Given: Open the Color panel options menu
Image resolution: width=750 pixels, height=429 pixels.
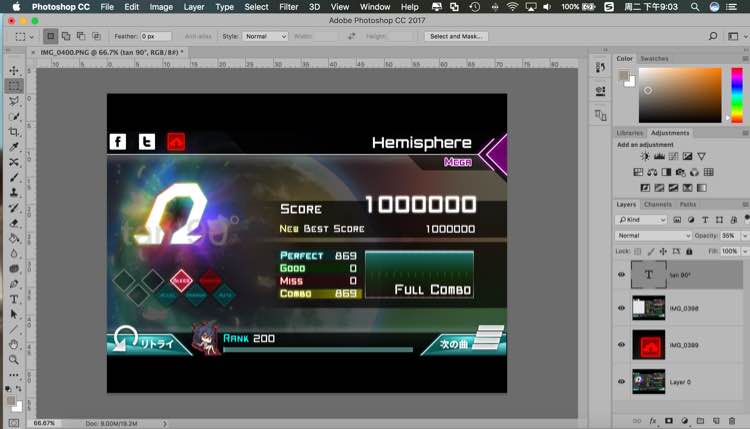Looking at the screenshot, I should pos(745,58).
